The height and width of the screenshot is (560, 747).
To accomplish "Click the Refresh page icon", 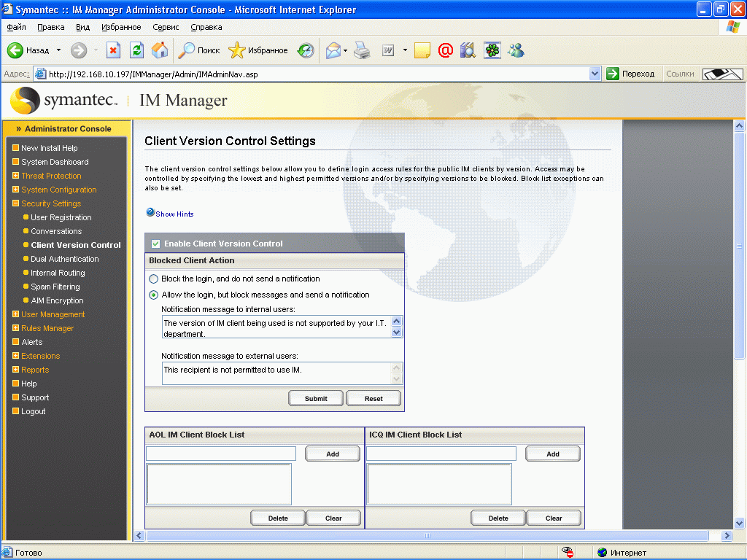I will (x=136, y=50).
